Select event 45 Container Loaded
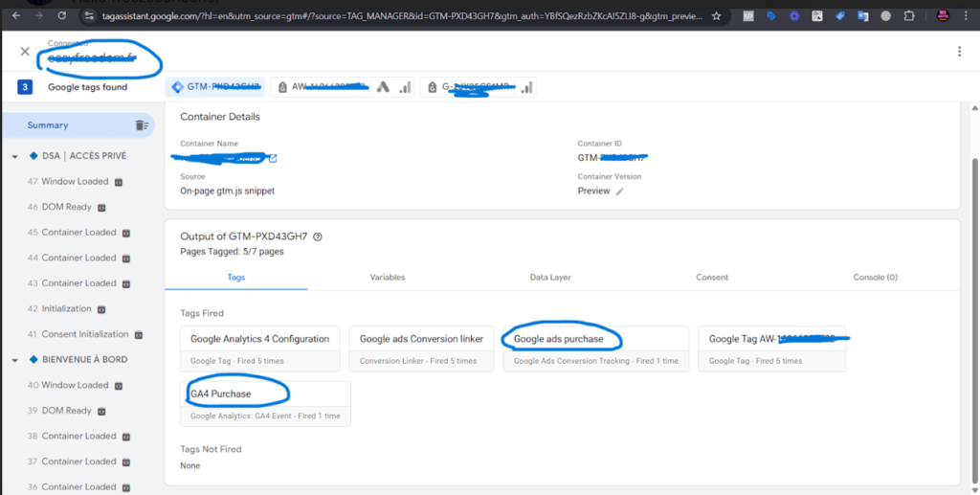980x495 pixels. 78,232
